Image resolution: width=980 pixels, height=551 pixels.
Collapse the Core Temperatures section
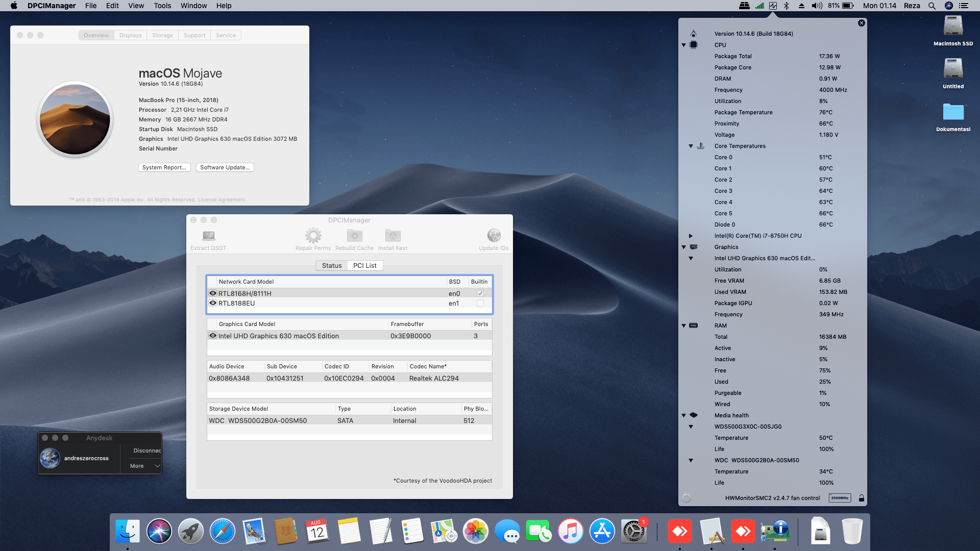(x=691, y=146)
